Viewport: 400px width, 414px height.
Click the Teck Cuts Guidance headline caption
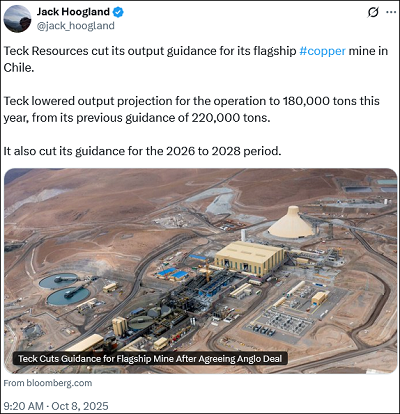pyautogui.click(x=150, y=359)
